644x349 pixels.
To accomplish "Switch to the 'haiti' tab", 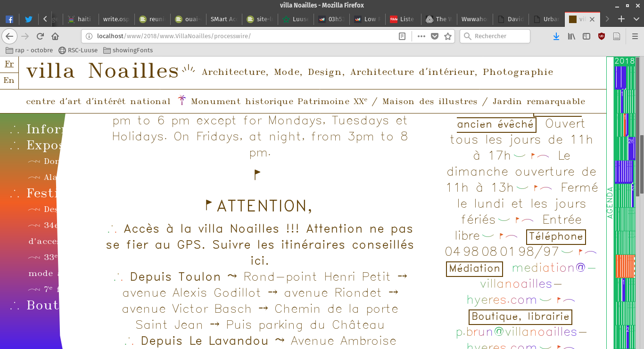I will [x=80, y=19].
